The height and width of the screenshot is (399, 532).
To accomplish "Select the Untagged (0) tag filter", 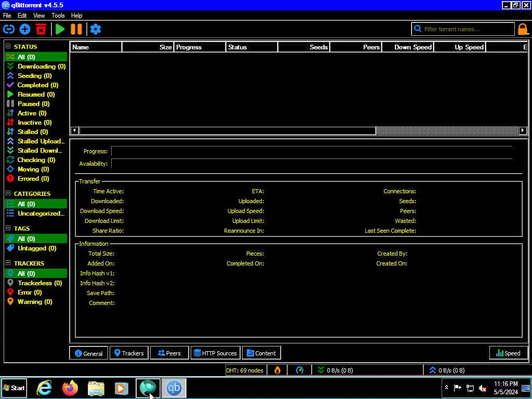I will click(x=36, y=248).
